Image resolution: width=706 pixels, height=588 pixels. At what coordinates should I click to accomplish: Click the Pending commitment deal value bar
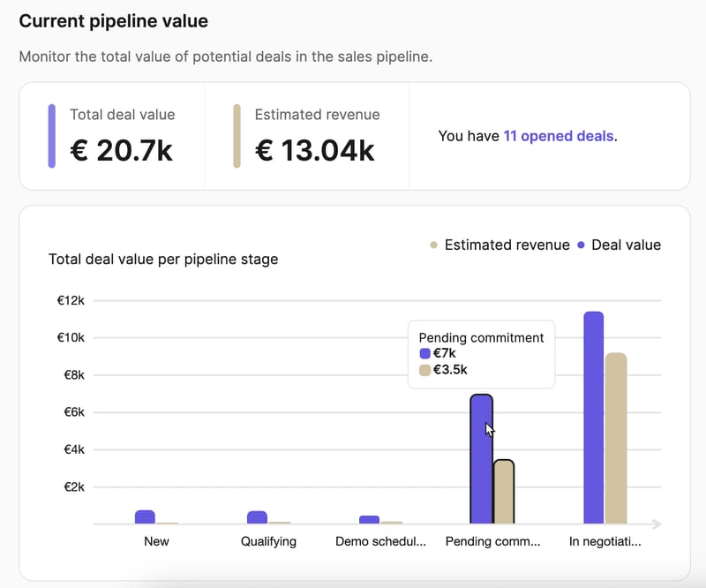(x=481, y=459)
